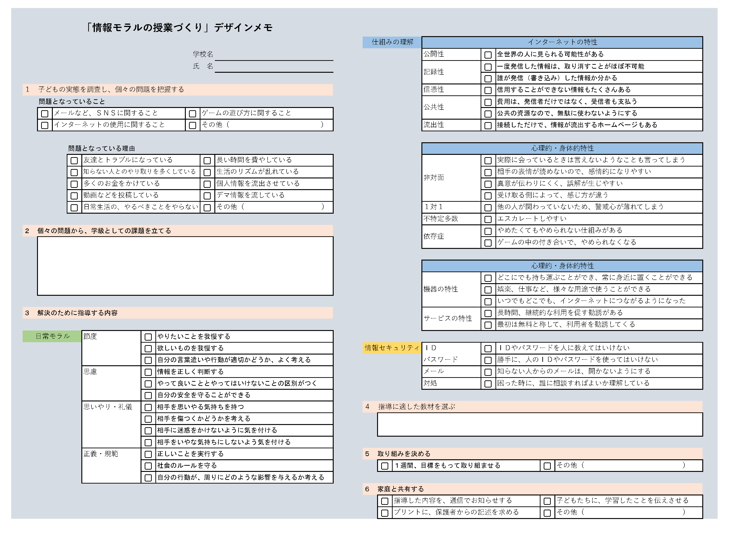This screenshot has width=756, height=535.
Task: Tick '友達とトラブルになっている' checkbox
Action: click(75, 161)
